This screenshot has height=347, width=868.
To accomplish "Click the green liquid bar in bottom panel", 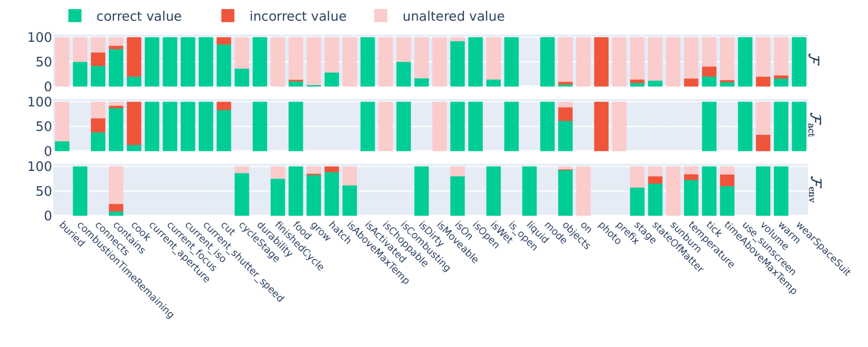I will pos(529,191).
